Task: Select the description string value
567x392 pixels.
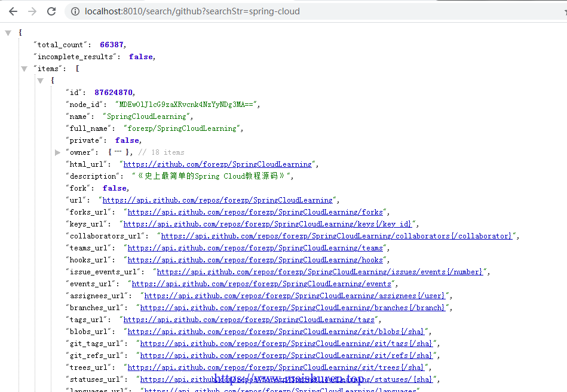Action: [x=211, y=176]
